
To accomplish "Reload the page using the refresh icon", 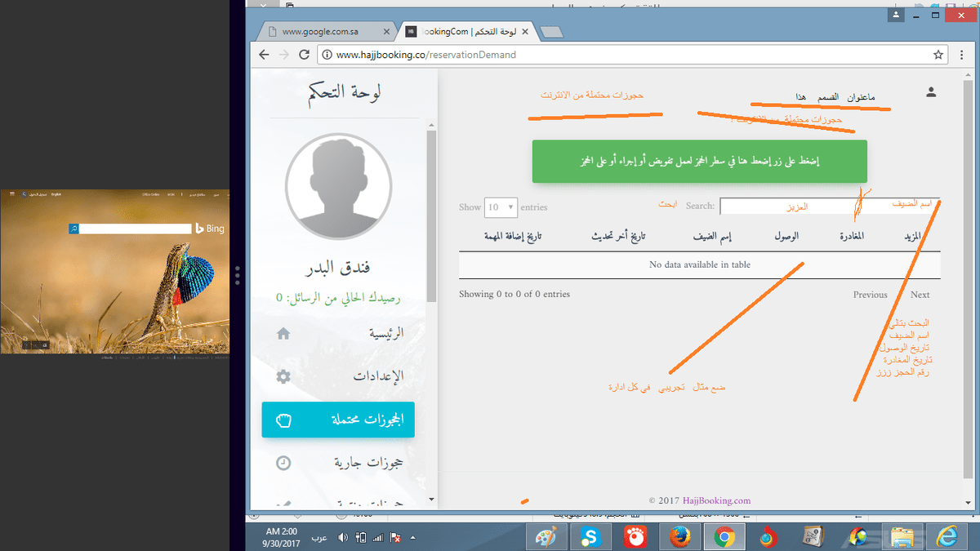I will pos(303,54).
